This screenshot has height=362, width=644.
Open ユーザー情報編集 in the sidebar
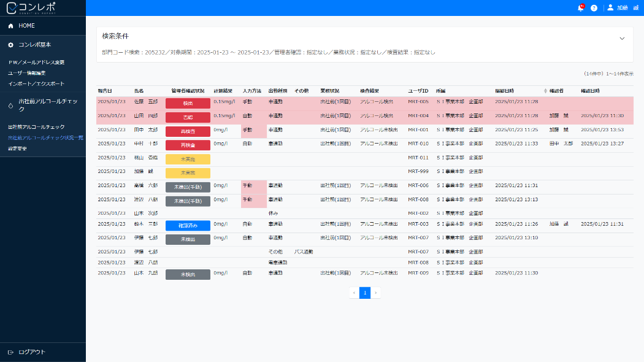[27, 73]
